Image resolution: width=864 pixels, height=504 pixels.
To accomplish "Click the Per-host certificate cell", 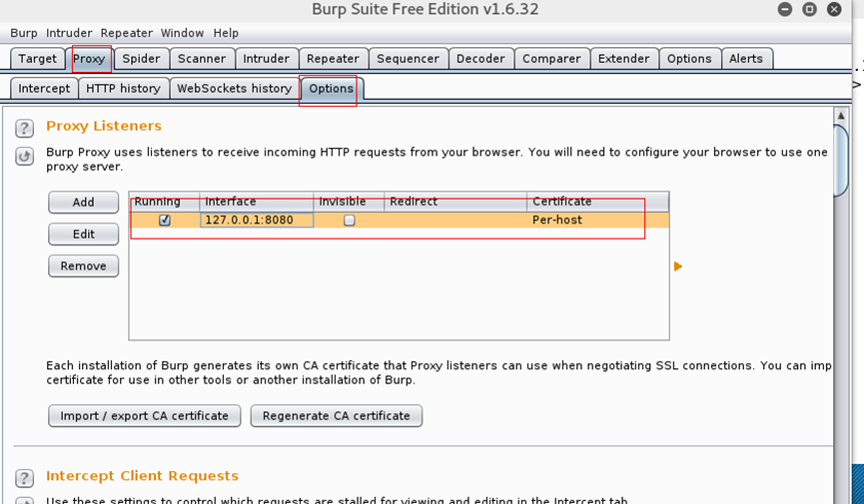I will (x=598, y=220).
